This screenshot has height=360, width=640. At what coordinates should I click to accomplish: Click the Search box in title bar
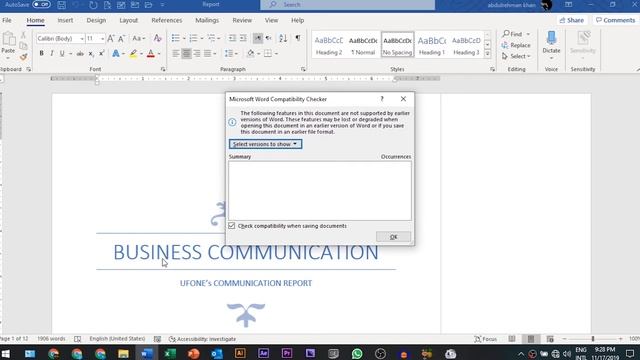tap(348, 4)
